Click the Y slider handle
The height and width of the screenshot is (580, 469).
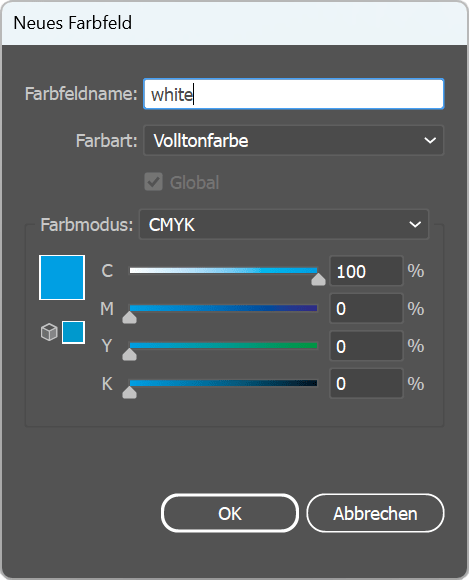point(129,354)
